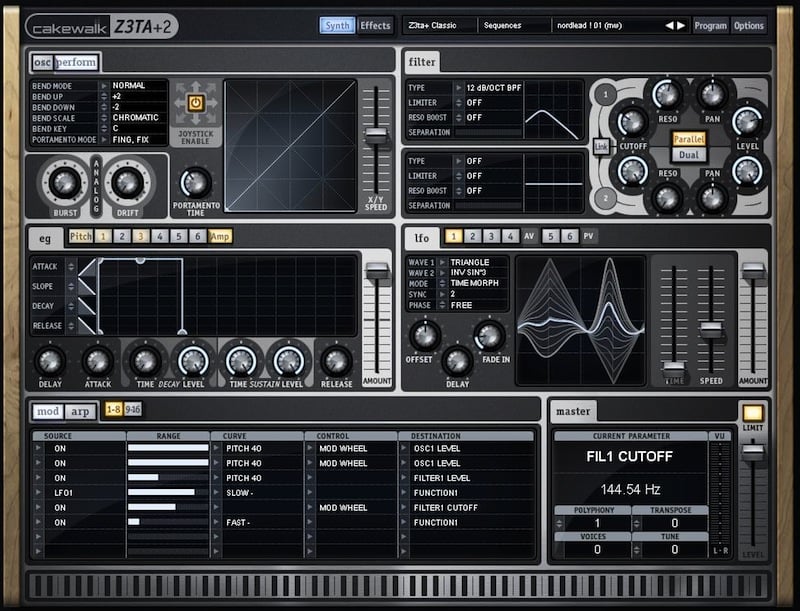The height and width of the screenshot is (611, 800).
Task: Click the X/Y Speed slider handle
Action: click(x=377, y=136)
